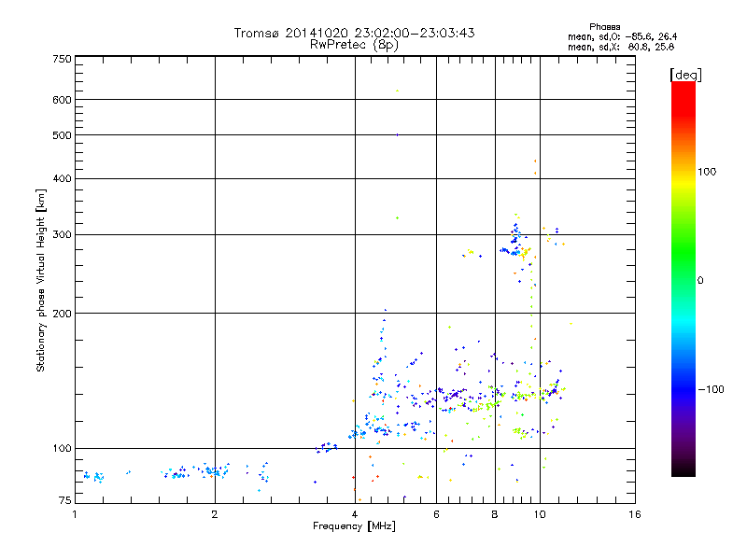Screen dimensions: 747x560
Task: Click the x-axis label '8'
Action: [x=495, y=514]
